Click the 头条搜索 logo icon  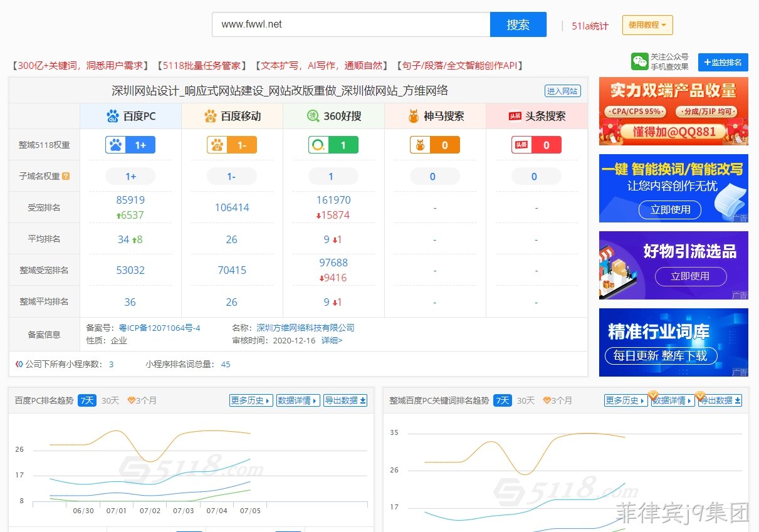coord(515,116)
